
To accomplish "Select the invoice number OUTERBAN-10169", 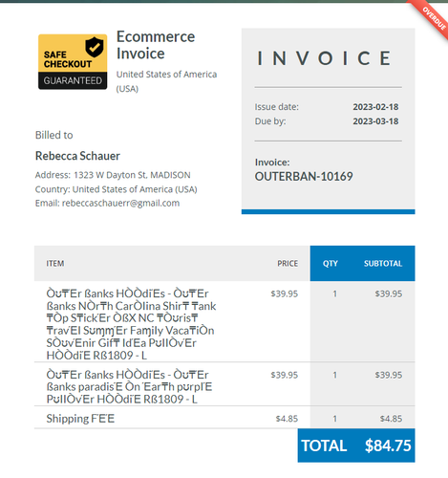I will click(x=304, y=176).
